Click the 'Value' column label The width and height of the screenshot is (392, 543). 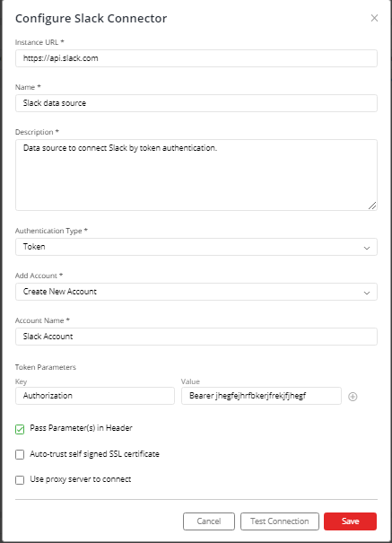click(x=190, y=381)
